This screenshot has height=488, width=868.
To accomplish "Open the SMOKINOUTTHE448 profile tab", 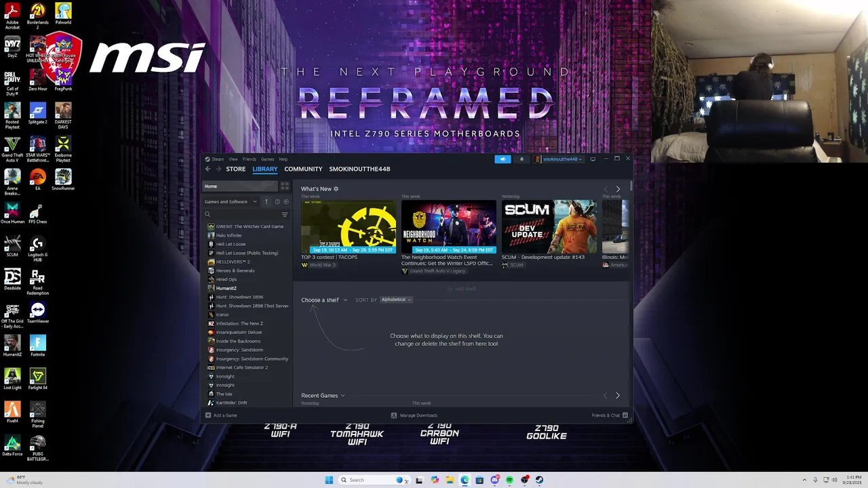I will (359, 169).
